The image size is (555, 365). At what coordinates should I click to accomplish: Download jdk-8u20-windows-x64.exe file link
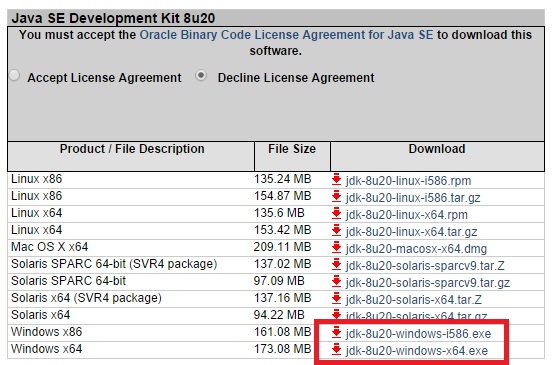point(417,351)
